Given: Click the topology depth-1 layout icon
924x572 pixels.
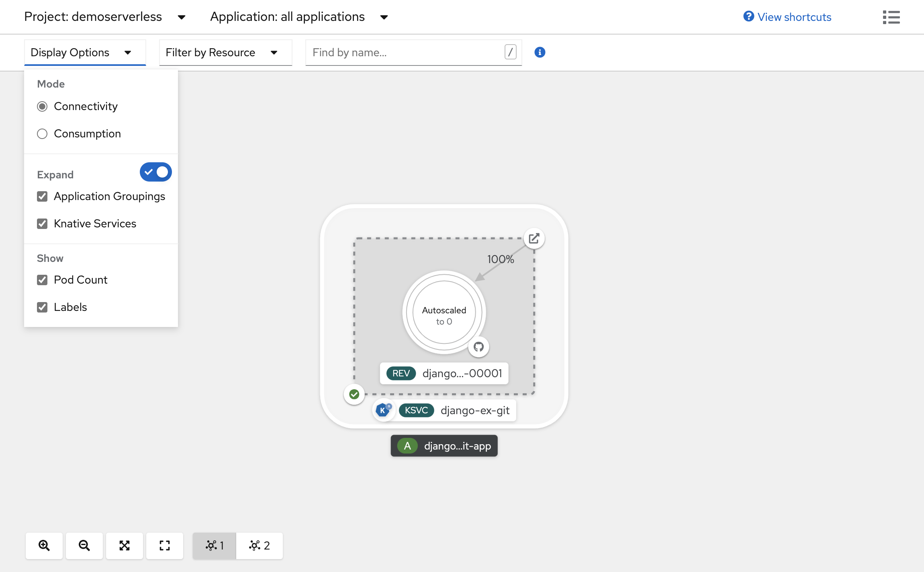Looking at the screenshot, I should (x=215, y=545).
